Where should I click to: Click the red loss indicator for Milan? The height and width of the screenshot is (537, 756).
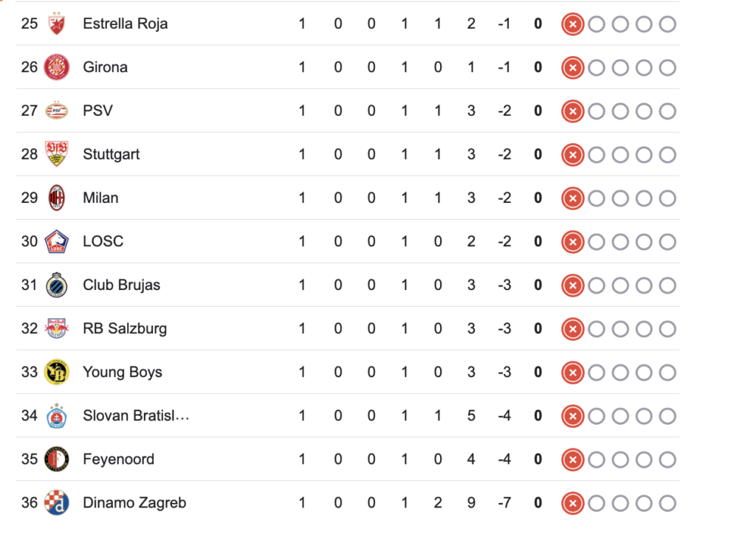click(x=573, y=198)
